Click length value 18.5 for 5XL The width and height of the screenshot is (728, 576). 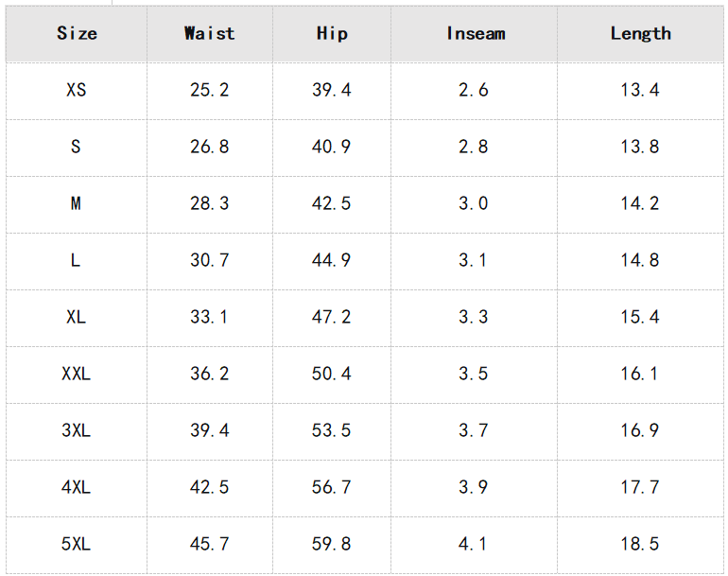(x=640, y=545)
